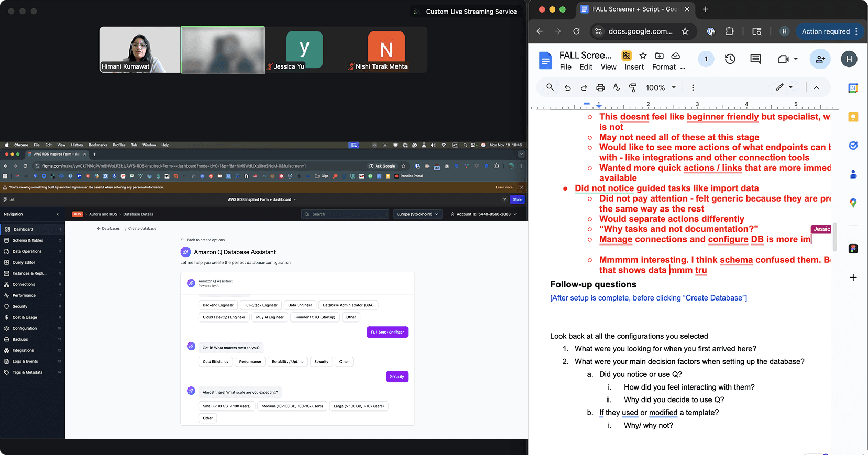
Task: Open H account avatar in Docs
Action: [849, 59]
